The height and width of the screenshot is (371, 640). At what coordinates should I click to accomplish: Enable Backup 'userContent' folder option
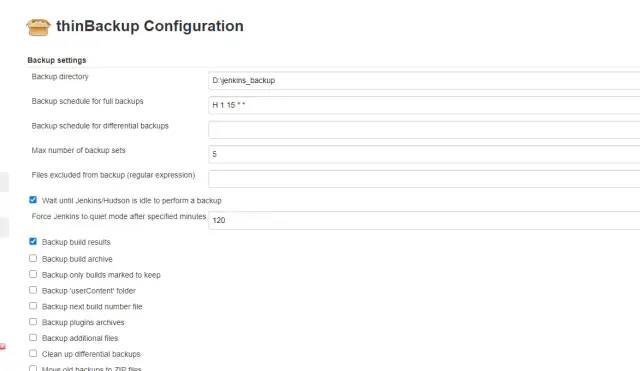click(33, 290)
